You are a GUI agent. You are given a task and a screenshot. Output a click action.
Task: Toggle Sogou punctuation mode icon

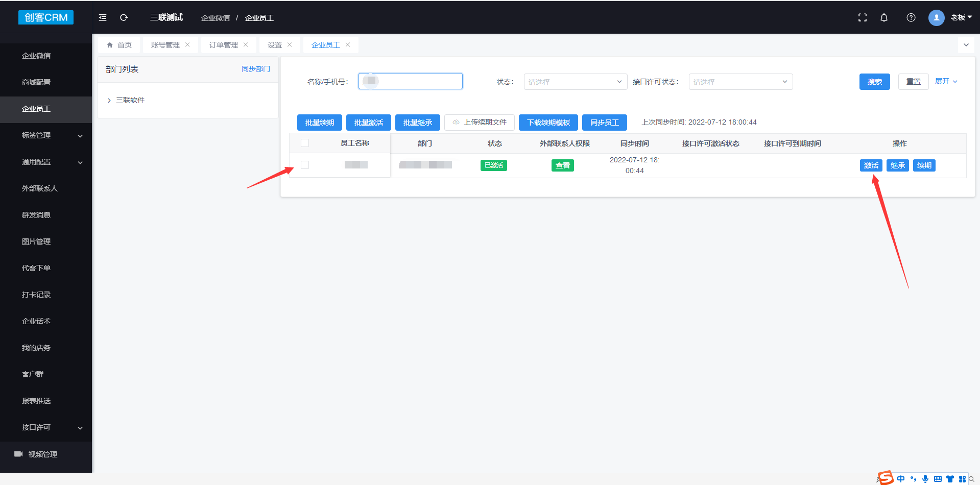(913, 479)
